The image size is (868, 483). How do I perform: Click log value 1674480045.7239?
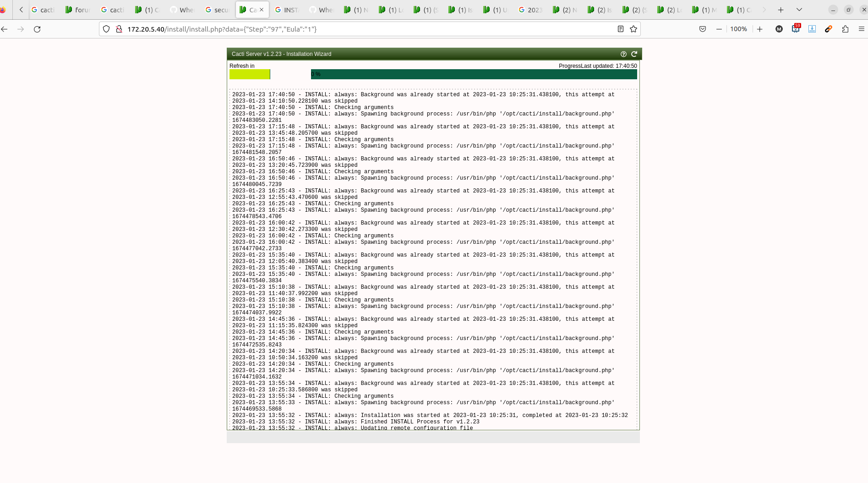257,184
